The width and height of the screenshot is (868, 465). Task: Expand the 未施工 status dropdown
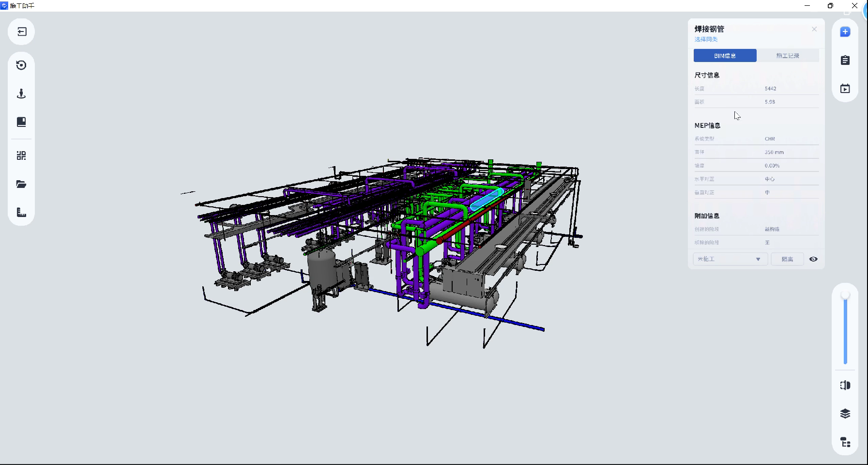(x=730, y=259)
